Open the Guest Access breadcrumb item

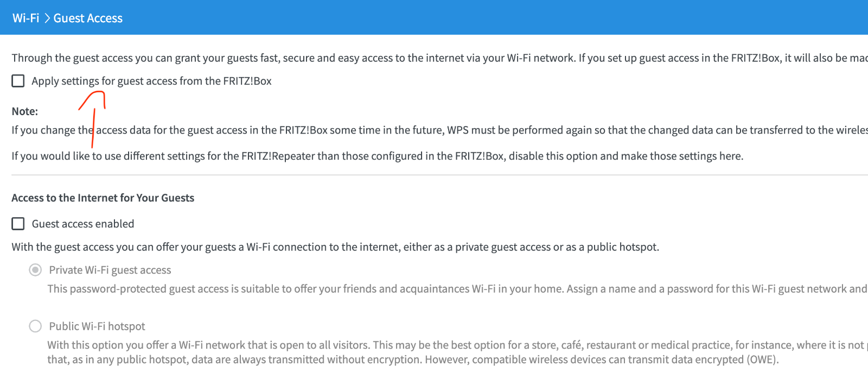(x=88, y=18)
